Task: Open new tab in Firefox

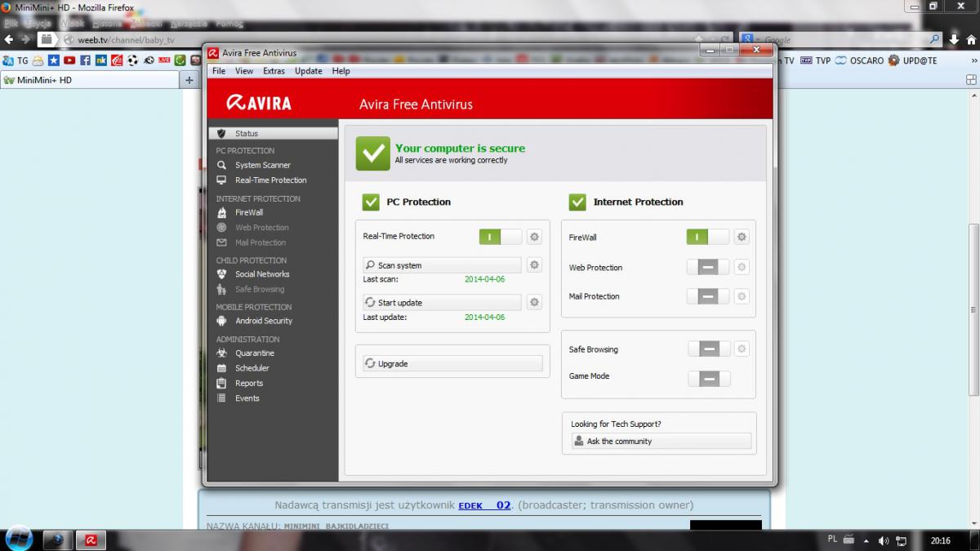Action: [x=189, y=80]
